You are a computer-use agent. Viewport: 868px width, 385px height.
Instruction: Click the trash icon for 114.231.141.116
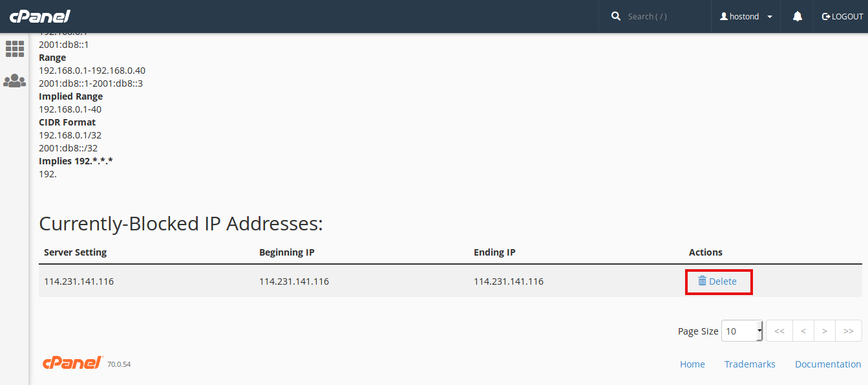point(702,281)
